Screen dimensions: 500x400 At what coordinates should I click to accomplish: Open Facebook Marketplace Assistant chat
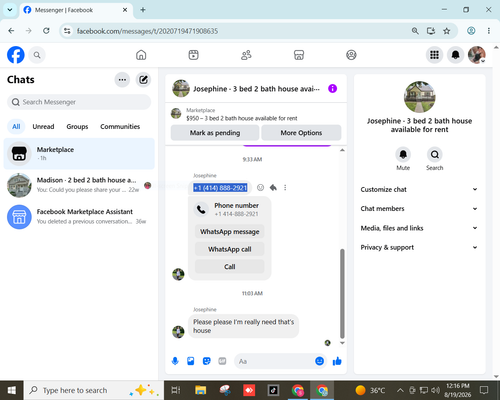coord(79,217)
